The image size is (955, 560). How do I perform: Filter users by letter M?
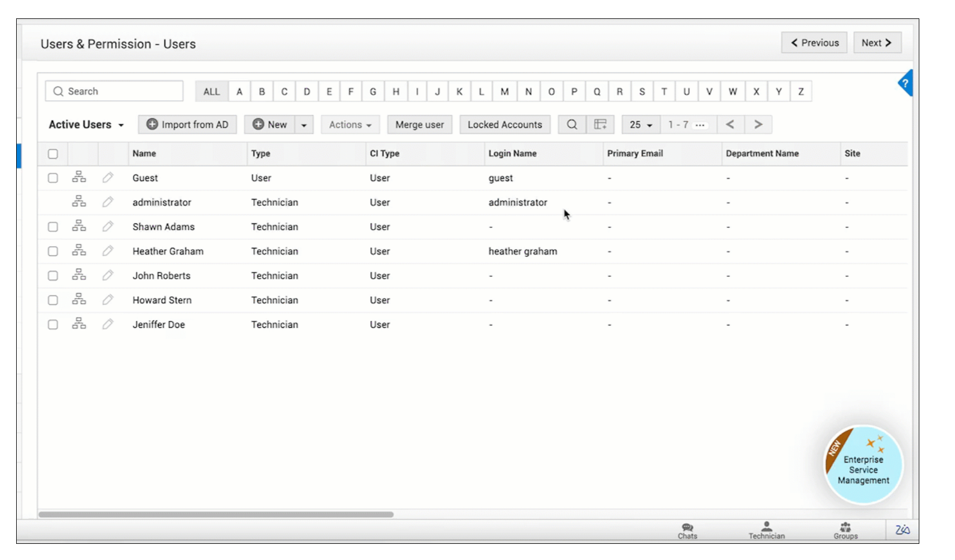(505, 92)
